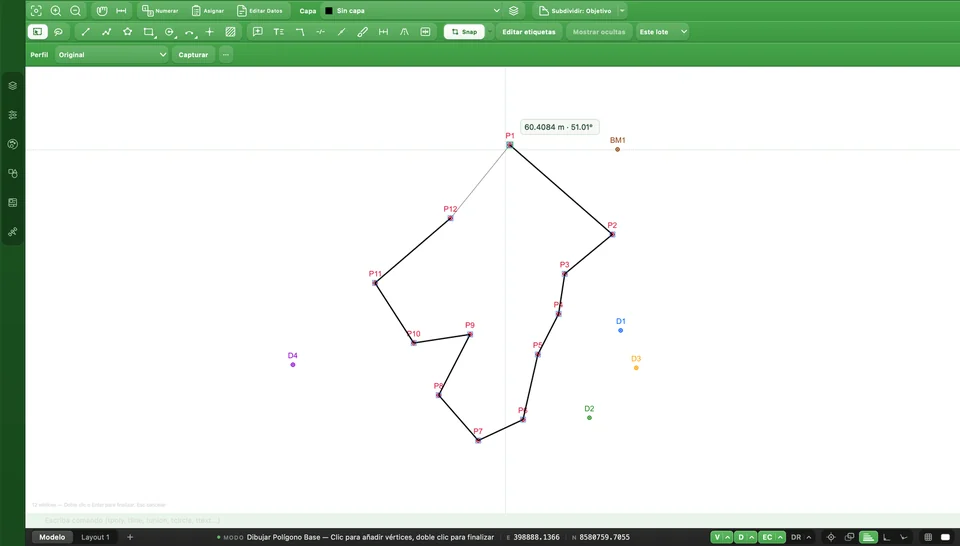Expand the DR mode options caret
Viewport: 960px width, 546px height.
pos(809,537)
